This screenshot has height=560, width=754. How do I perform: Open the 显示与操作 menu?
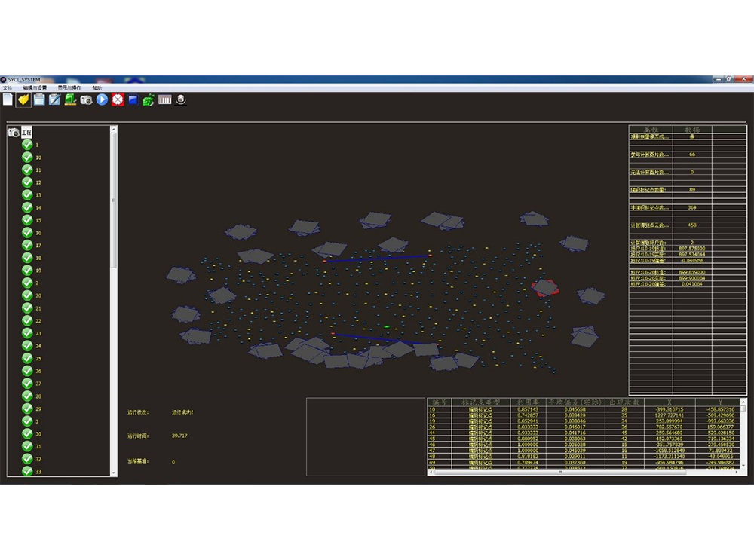(69, 88)
